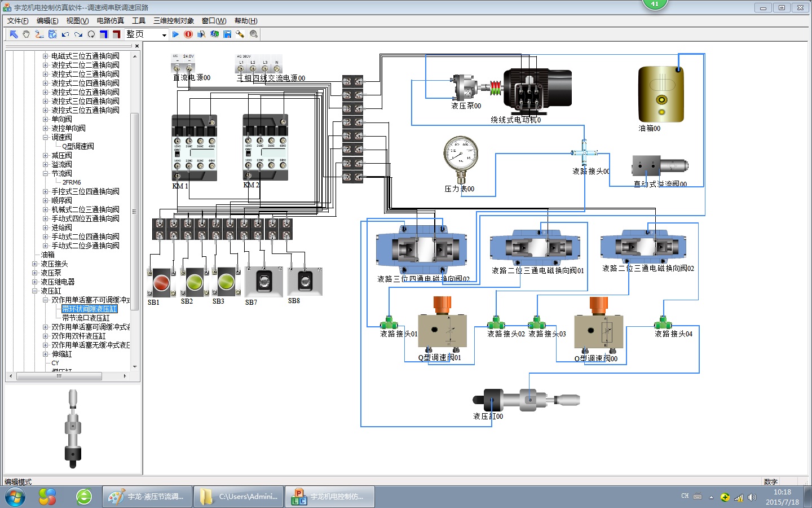Select the arrow pointer tool
Screen dimensions: 812x508
14,34
